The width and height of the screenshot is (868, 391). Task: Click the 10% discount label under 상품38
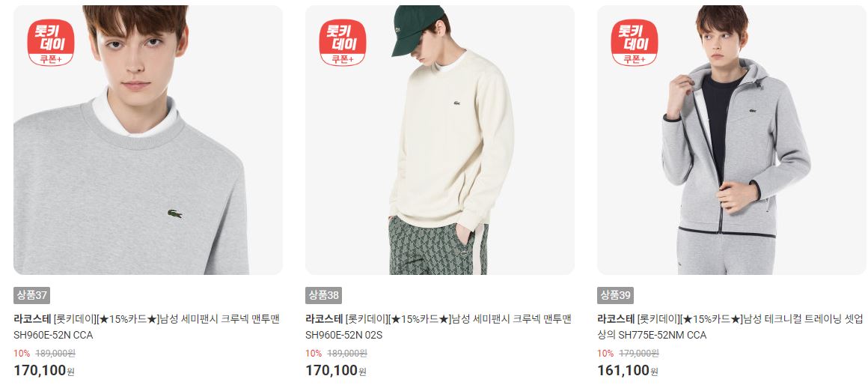click(314, 354)
